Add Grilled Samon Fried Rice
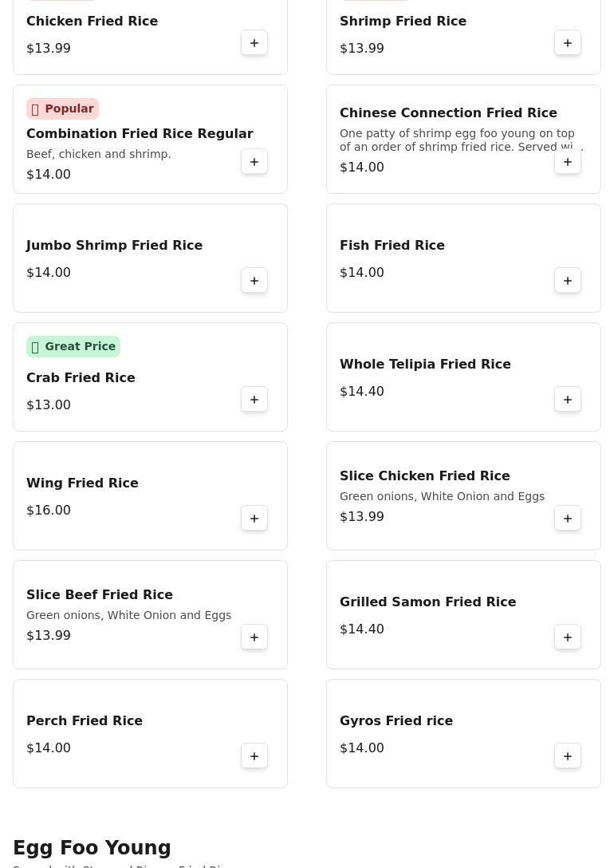The height and width of the screenshot is (868, 614). (568, 637)
